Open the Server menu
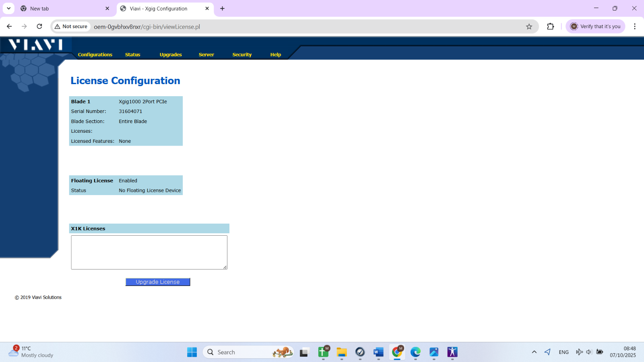This screenshot has width=644, height=362. point(206,55)
